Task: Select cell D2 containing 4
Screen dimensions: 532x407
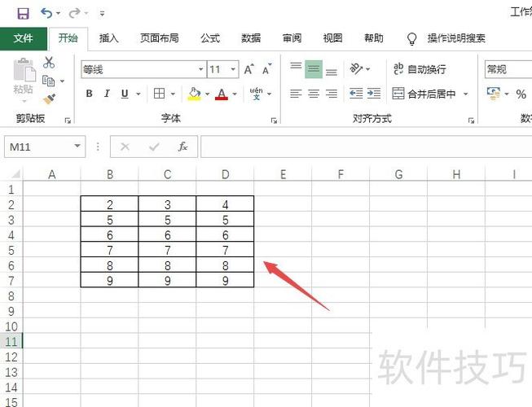Action: [225, 204]
